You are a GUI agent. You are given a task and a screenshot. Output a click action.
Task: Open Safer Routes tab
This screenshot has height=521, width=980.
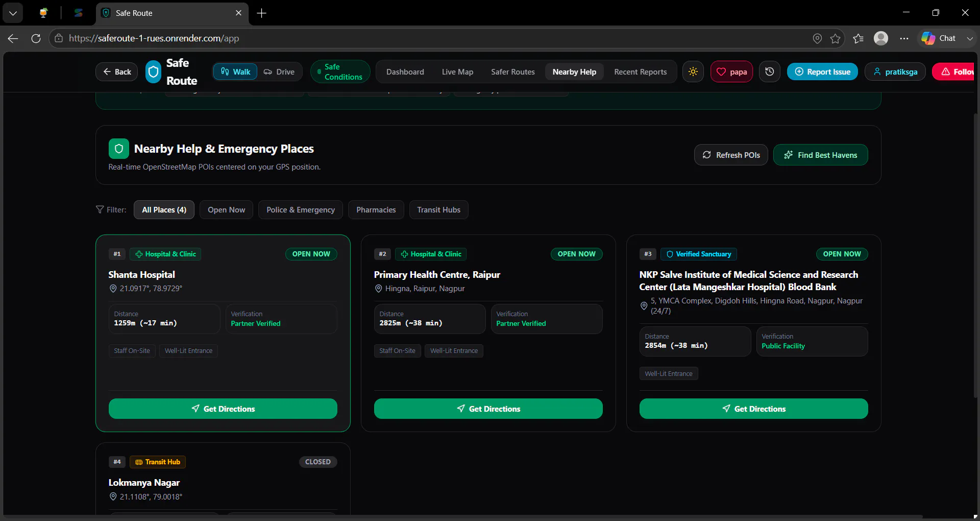(513, 72)
